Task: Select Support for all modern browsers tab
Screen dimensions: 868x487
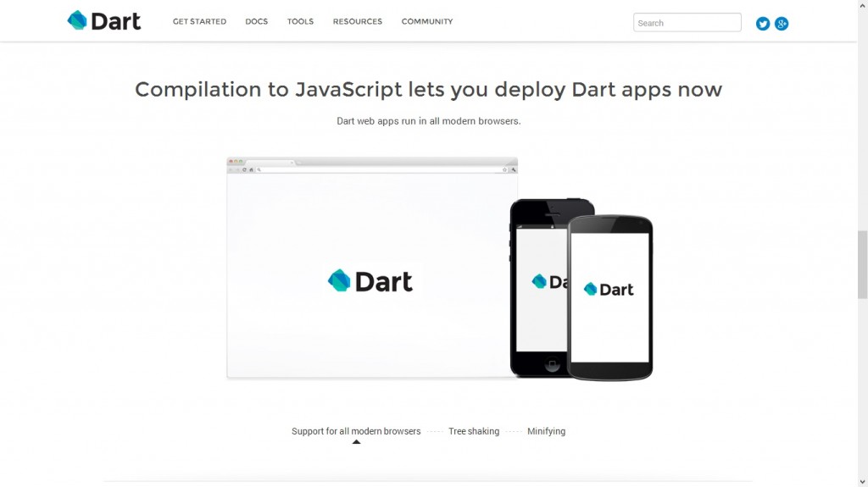Action: (x=356, y=431)
